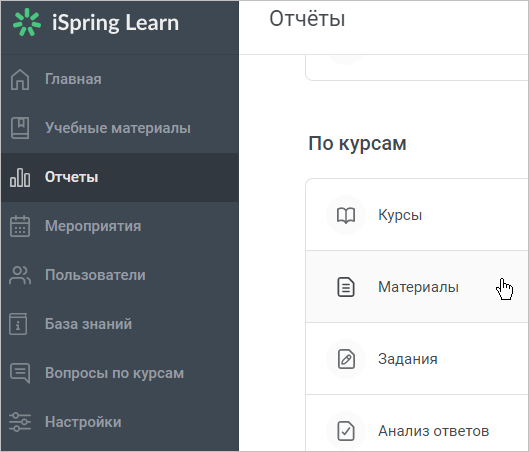The height and width of the screenshot is (452, 529).
Task: Click the open book icon next to Курсы
Action: click(x=346, y=215)
